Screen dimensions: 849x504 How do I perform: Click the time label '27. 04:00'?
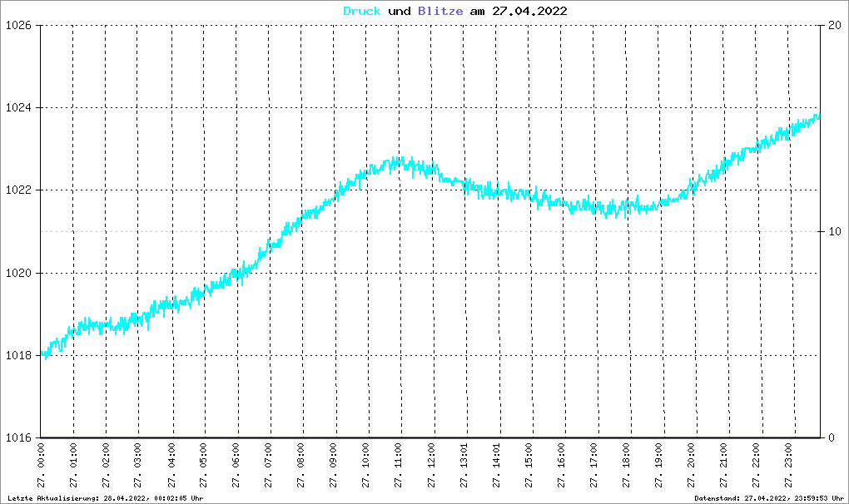[171, 466]
